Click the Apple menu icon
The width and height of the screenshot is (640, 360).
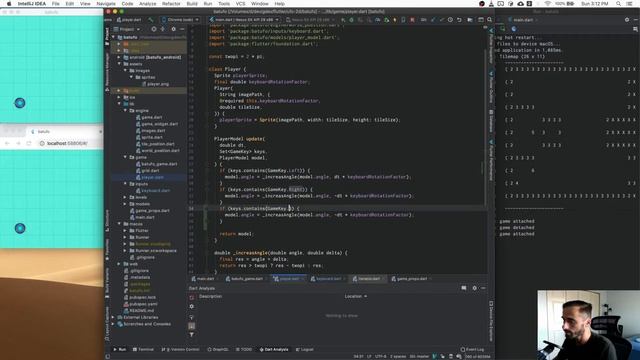[9, 4]
